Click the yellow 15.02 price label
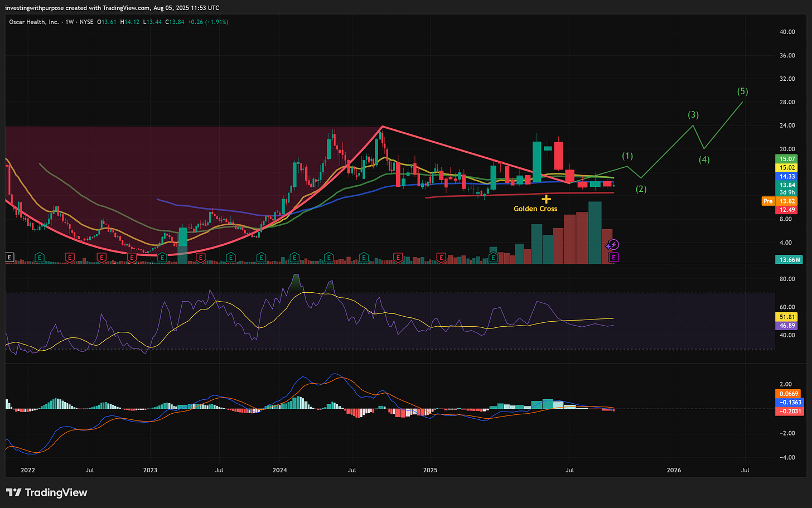Screen dimensions: 812x508 (787, 167)
